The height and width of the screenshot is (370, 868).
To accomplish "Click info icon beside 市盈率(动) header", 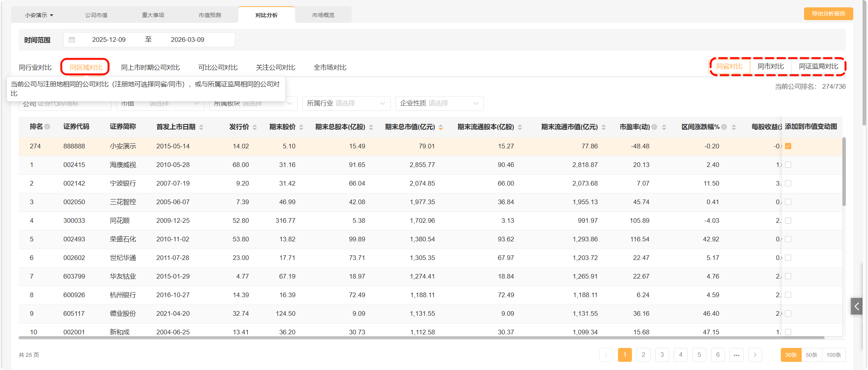I will click(654, 127).
